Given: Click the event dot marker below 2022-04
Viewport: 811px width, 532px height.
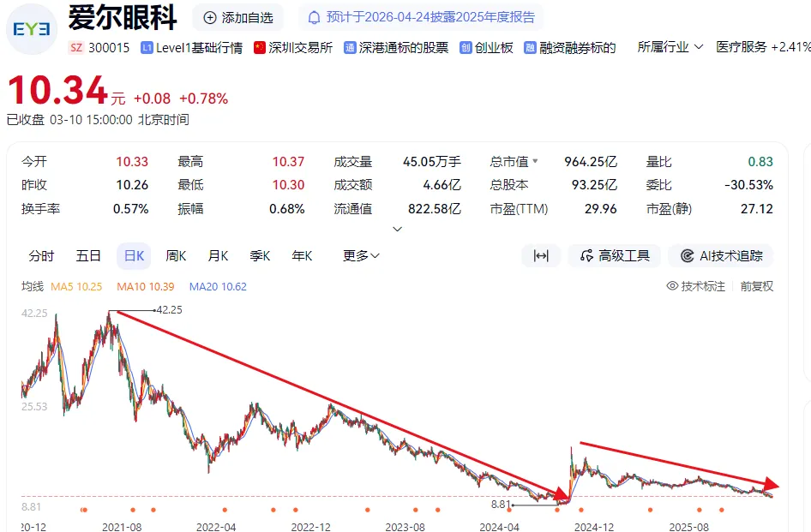Looking at the screenshot, I should (x=224, y=510).
